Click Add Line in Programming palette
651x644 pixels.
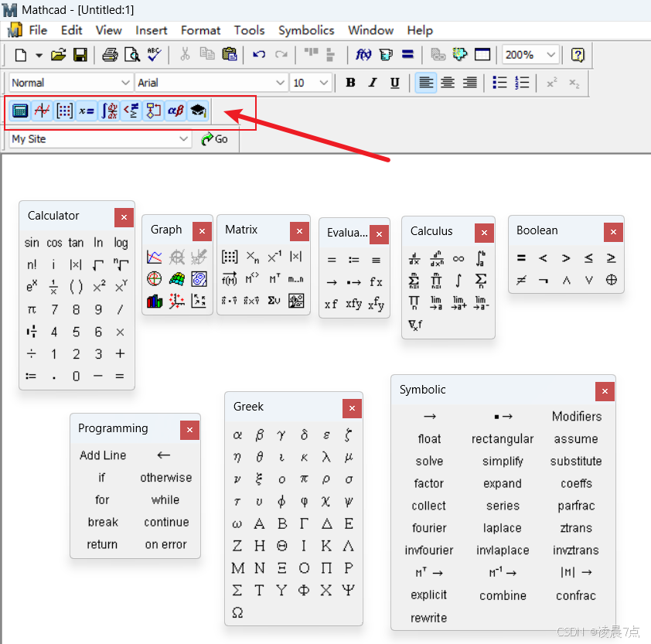point(103,455)
